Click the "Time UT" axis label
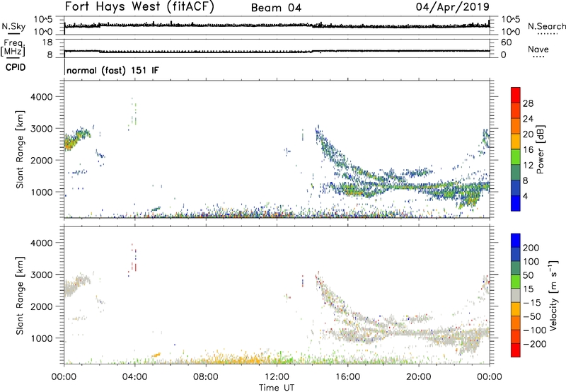566x392 pixels. [277, 388]
